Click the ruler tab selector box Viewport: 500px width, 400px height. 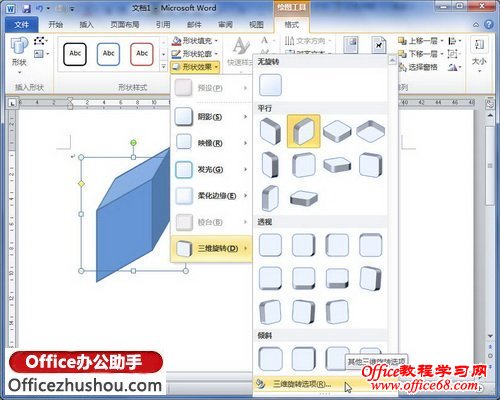(12, 103)
